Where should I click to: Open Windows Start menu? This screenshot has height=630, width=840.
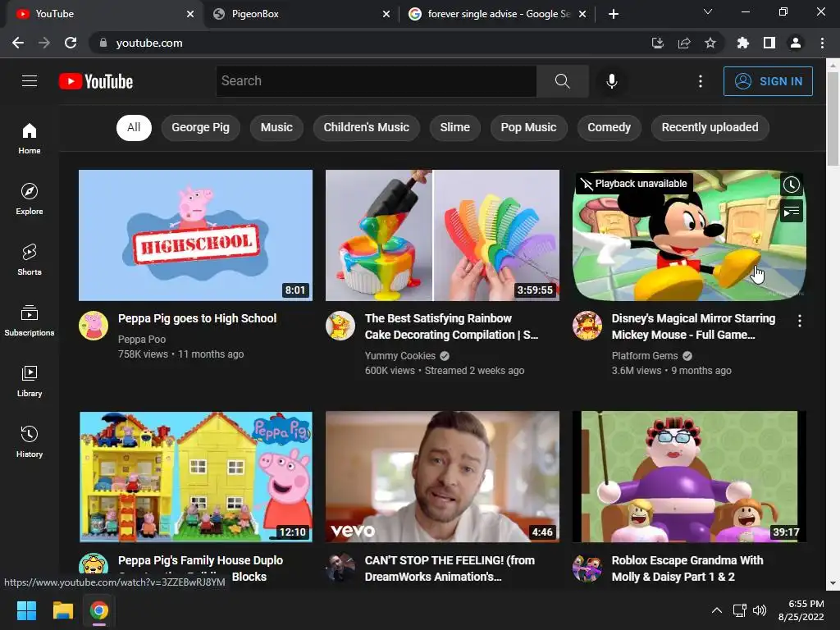tap(26, 610)
